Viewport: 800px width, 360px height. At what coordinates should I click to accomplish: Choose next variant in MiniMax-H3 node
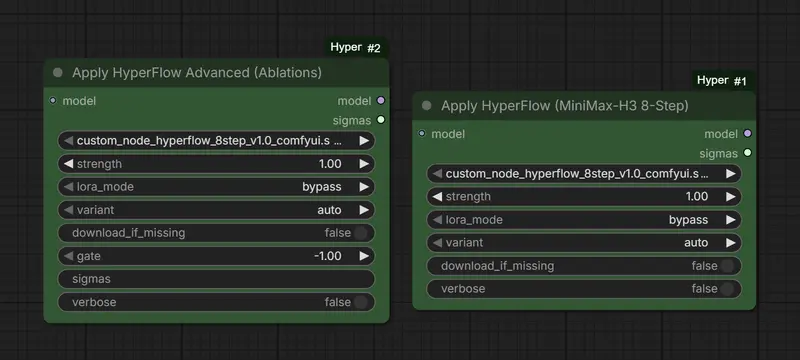tap(731, 243)
